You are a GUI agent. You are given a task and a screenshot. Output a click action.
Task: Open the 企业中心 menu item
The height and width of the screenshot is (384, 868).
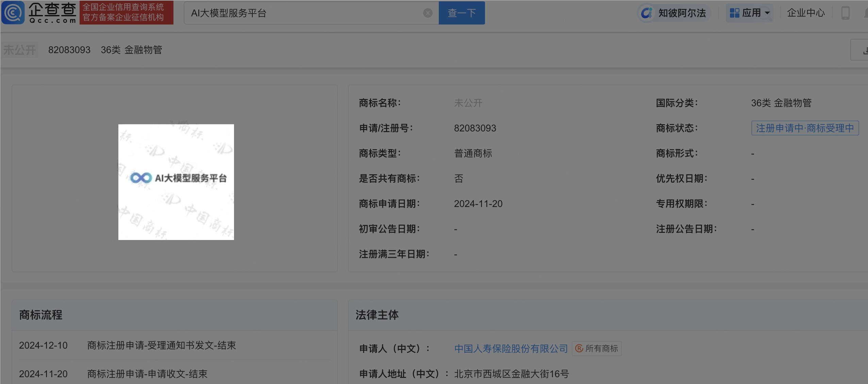pos(806,13)
